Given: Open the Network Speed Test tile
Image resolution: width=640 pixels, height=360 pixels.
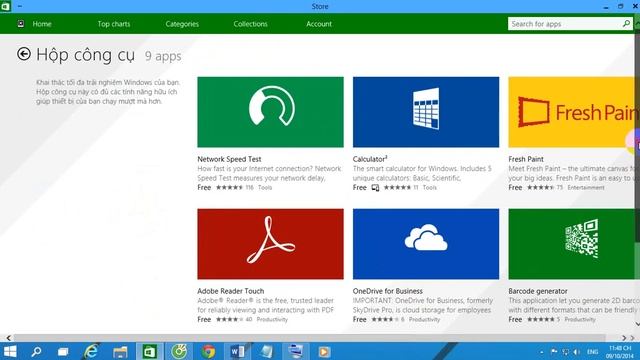Looking at the screenshot, I should [x=270, y=112].
